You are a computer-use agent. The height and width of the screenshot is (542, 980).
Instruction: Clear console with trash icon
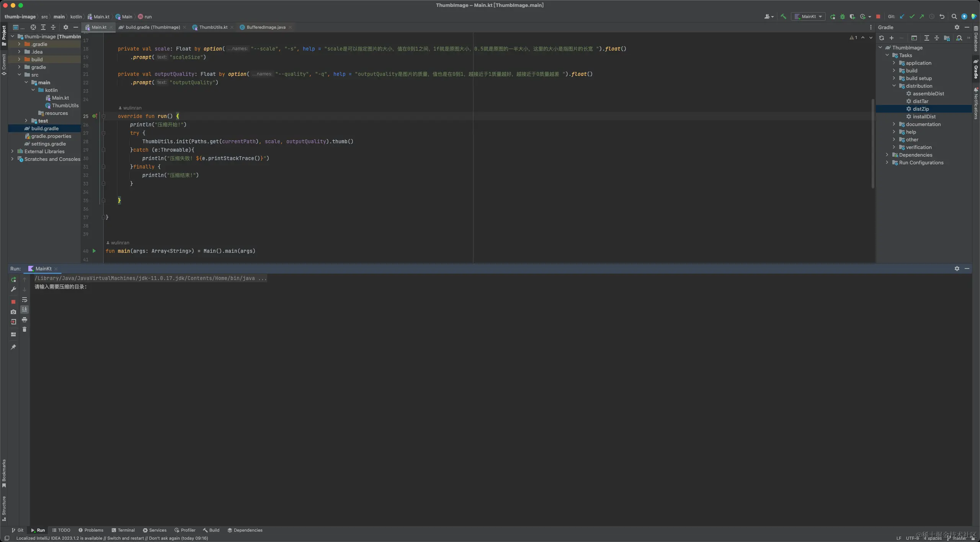[24, 329]
